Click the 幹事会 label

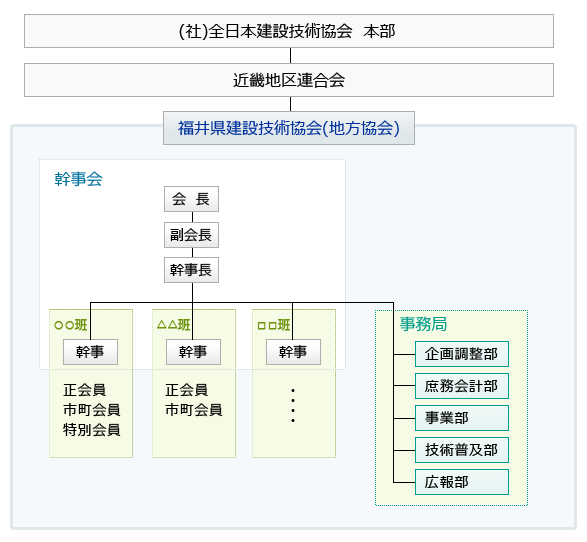pos(78,179)
